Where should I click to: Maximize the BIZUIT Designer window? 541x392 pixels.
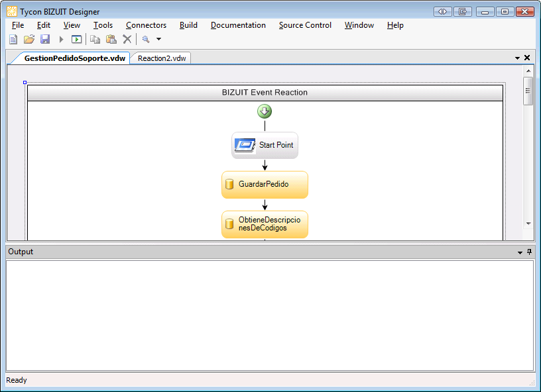click(505, 12)
